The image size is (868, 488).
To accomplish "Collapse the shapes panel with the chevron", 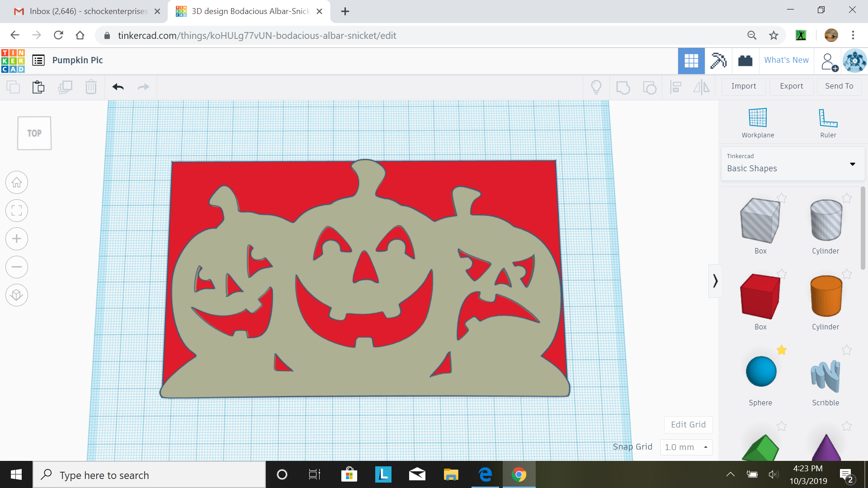I will tap(715, 281).
